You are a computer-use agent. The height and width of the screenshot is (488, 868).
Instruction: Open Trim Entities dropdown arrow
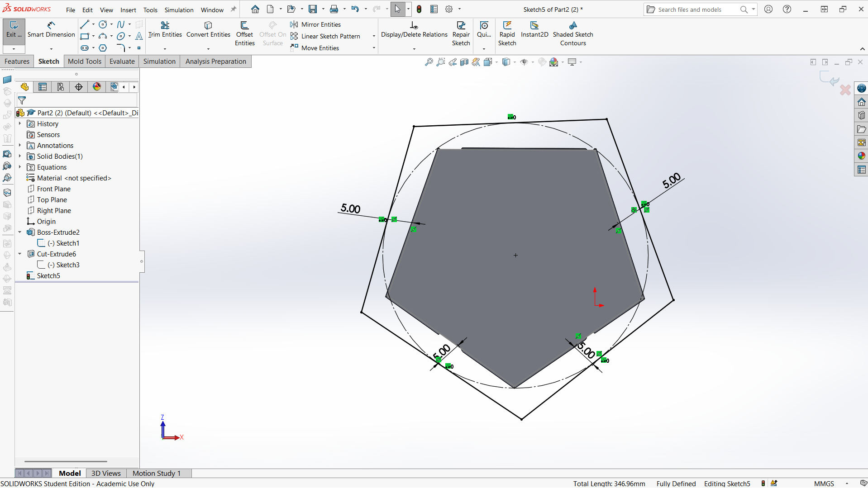[165, 49]
